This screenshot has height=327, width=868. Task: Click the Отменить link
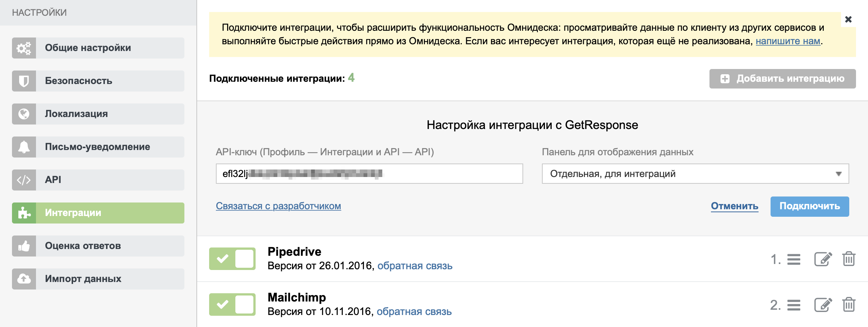pyautogui.click(x=734, y=206)
